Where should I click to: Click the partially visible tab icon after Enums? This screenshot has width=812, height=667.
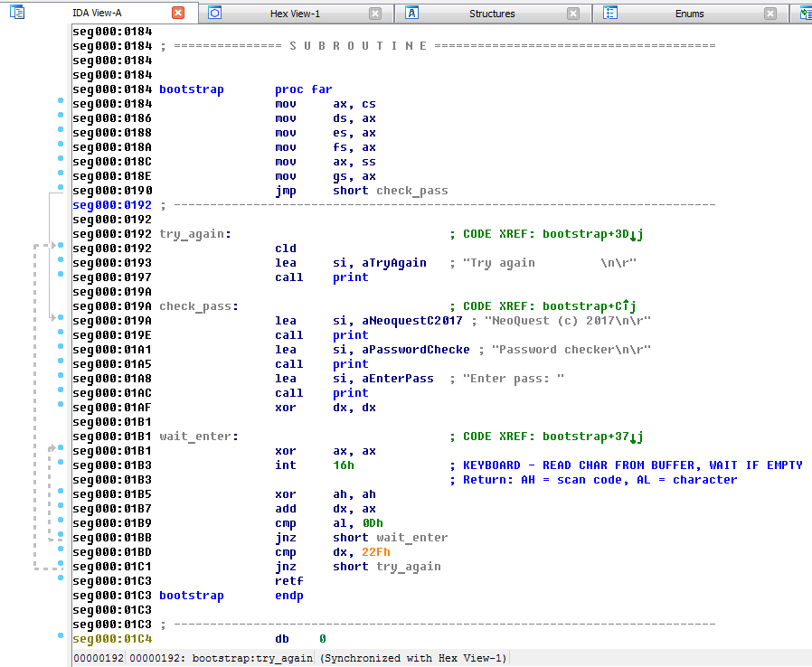point(805,13)
